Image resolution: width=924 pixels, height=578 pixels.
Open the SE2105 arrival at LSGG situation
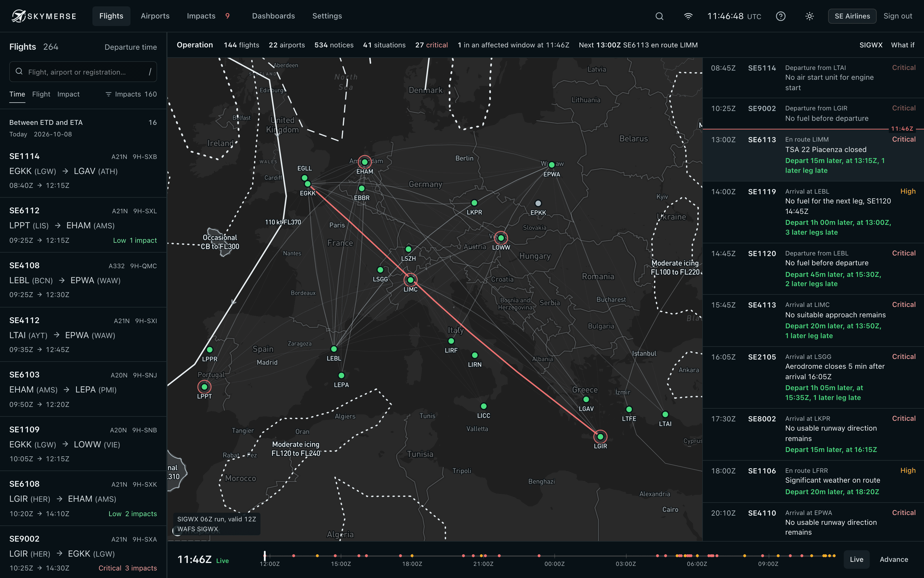(x=813, y=377)
